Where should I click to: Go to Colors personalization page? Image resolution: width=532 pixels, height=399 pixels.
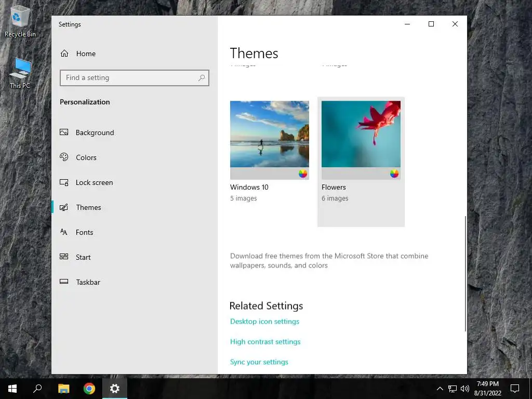pos(135,157)
